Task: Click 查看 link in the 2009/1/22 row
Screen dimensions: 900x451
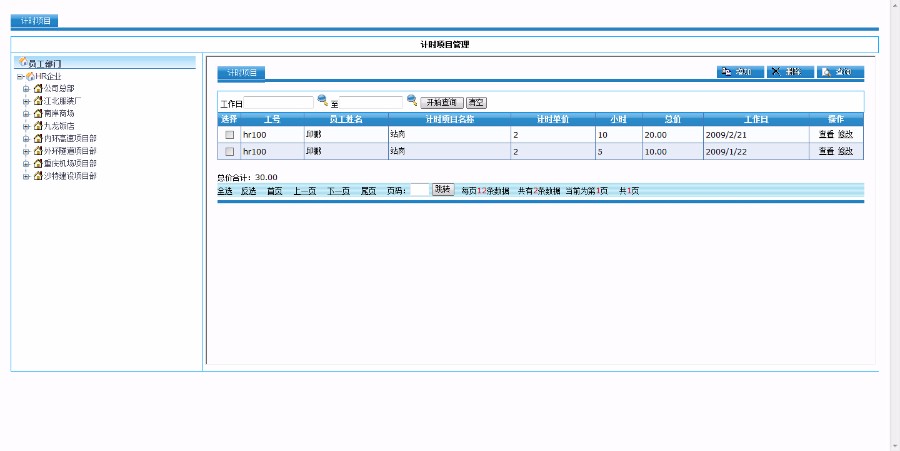Action: point(826,151)
